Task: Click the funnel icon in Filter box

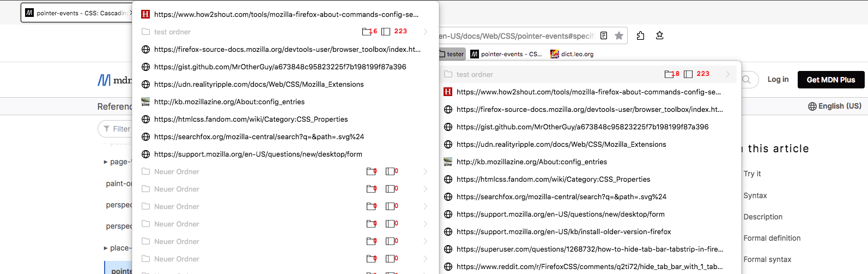Action: tap(106, 129)
